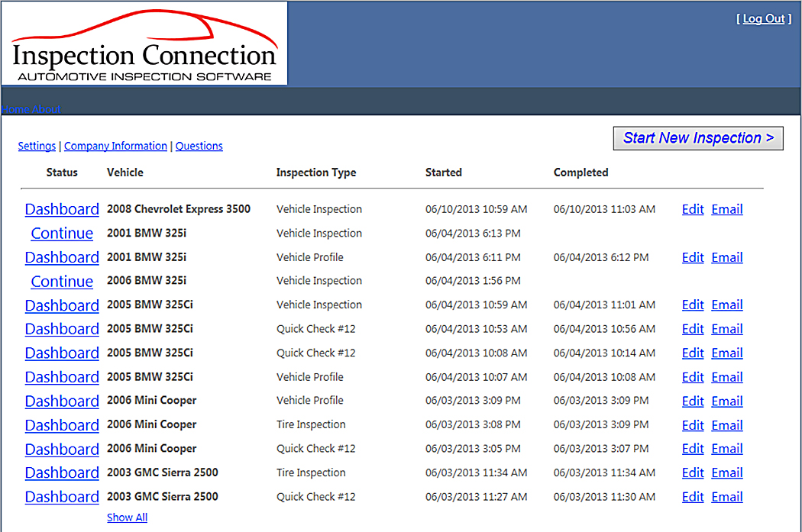Image resolution: width=802 pixels, height=532 pixels.
Task: Click the '06/03/2013 11:30 AM' completed time
Action: click(x=604, y=497)
